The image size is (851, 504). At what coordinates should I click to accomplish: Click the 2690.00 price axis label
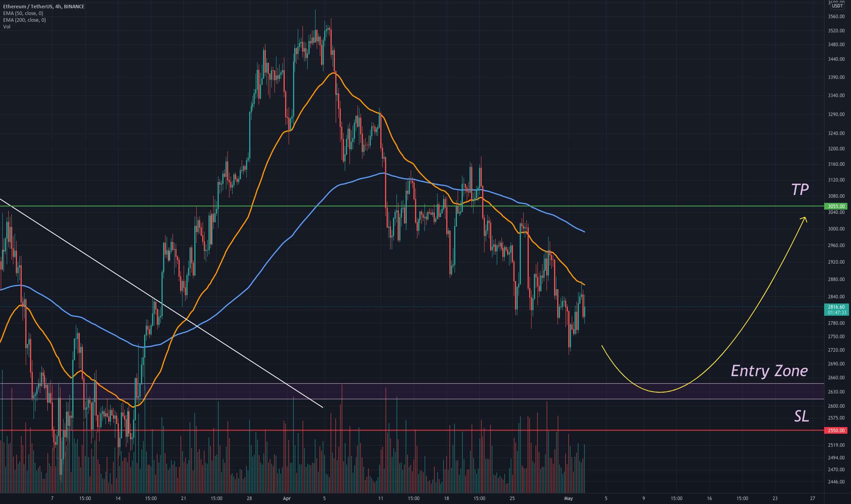[x=836, y=363]
